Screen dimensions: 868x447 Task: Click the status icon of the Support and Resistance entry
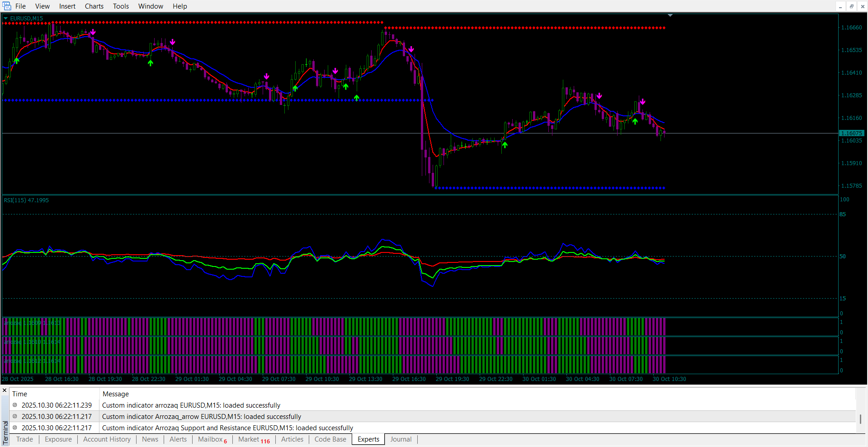15,428
